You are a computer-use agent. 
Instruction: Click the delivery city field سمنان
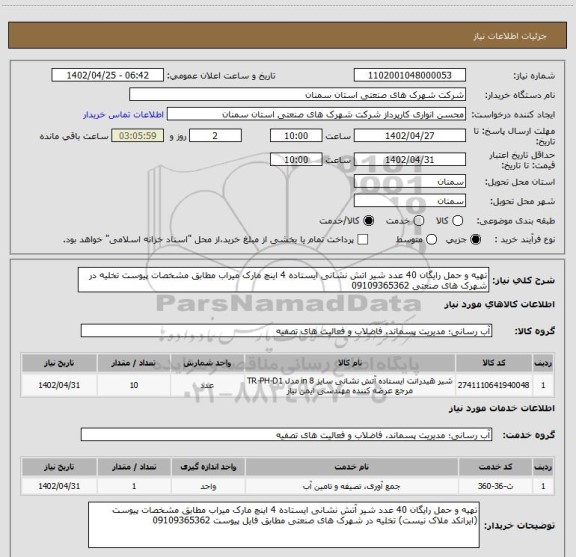[x=410, y=201]
